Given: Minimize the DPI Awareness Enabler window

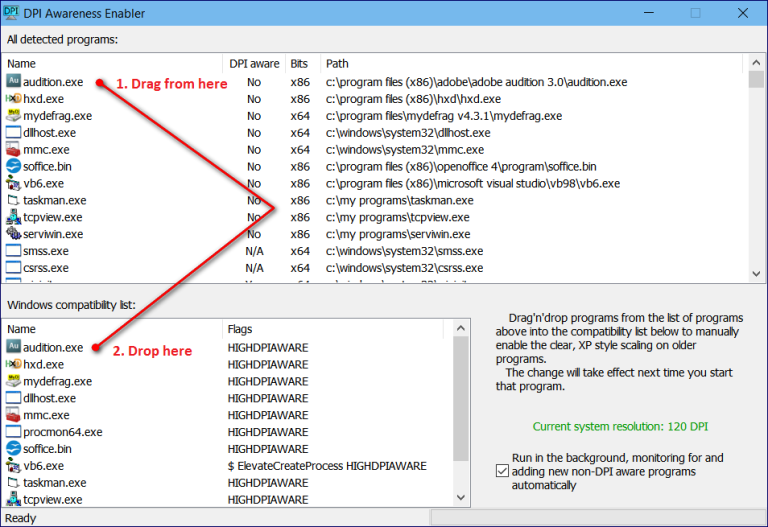Looking at the screenshot, I should tap(648, 13).
